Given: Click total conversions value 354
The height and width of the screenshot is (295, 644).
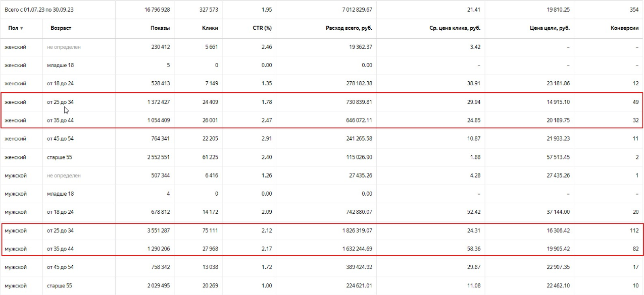Looking at the screenshot, I should 633,9.
